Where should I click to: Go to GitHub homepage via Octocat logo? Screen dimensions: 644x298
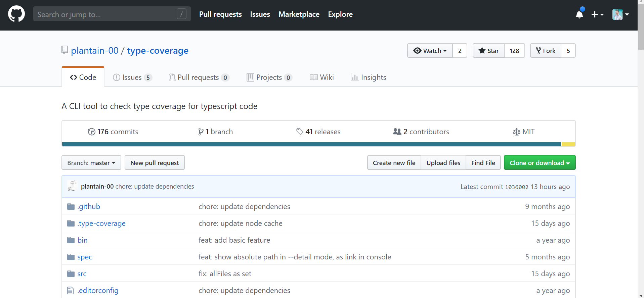click(16, 14)
